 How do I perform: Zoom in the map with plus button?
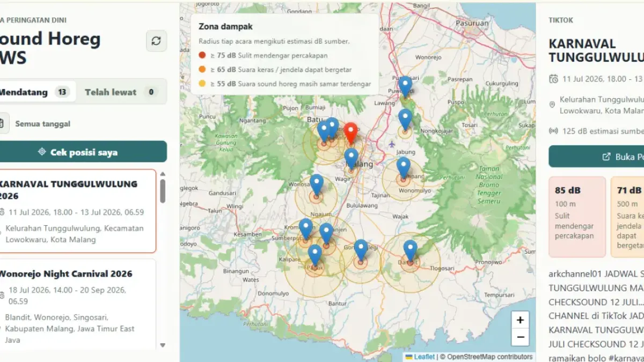(520, 320)
